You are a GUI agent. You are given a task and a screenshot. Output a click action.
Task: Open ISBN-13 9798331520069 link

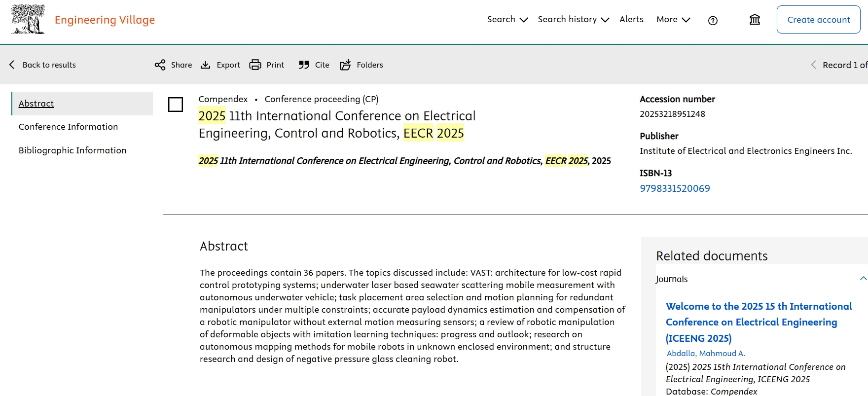click(x=675, y=188)
